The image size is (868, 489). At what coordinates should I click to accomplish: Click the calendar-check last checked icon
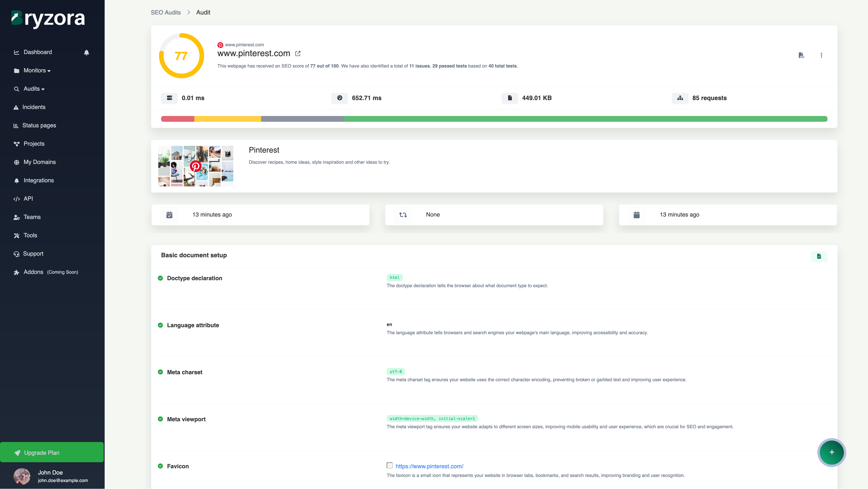[x=170, y=215]
